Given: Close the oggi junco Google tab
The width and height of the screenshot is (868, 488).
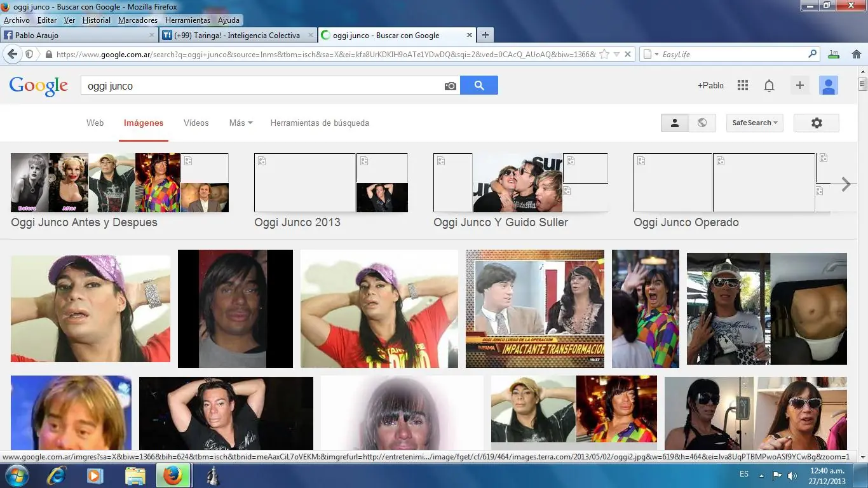Looking at the screenshot, I should (x=470, y=36).
